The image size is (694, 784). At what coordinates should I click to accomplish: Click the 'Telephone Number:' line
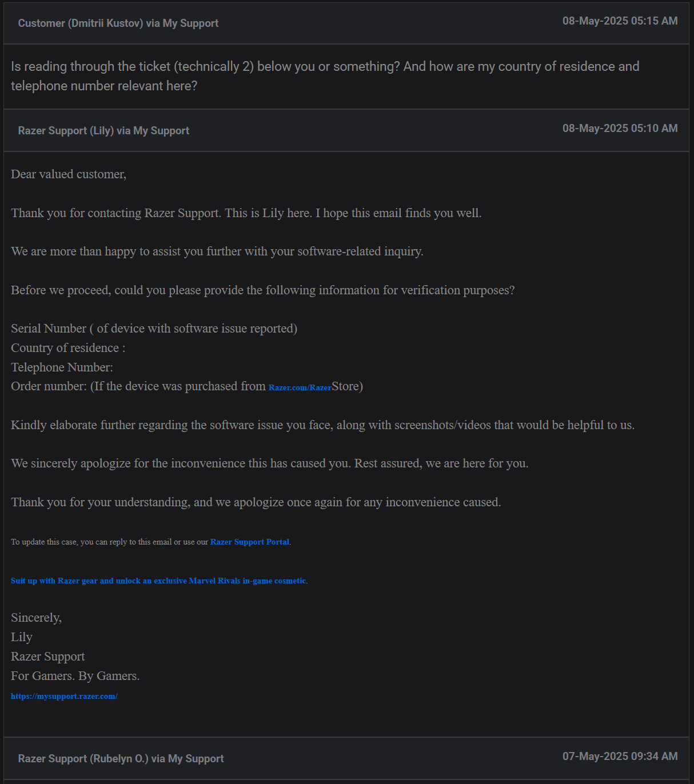(x=62, y=367)
